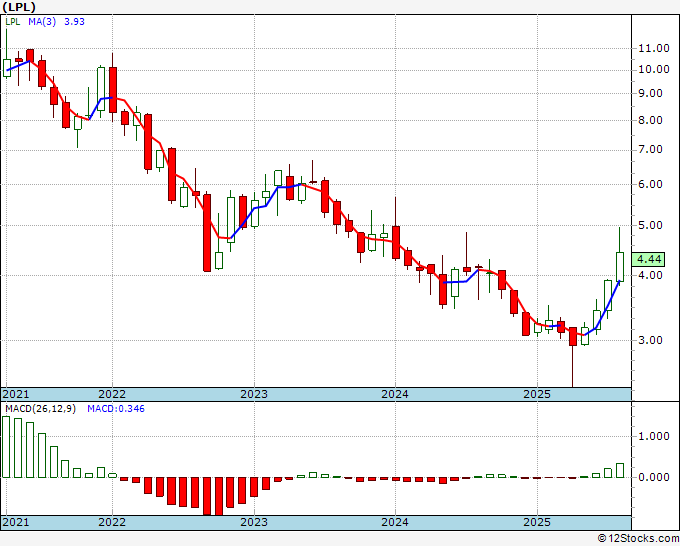Click the latest green MACD histogram bar
680x546 pixels.
(620, 471)
